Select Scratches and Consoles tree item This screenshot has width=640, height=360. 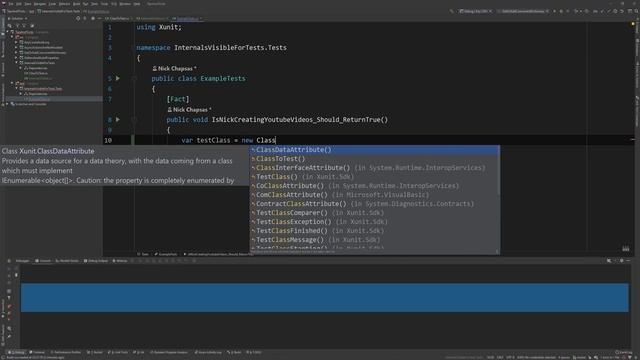pos(31,104)
